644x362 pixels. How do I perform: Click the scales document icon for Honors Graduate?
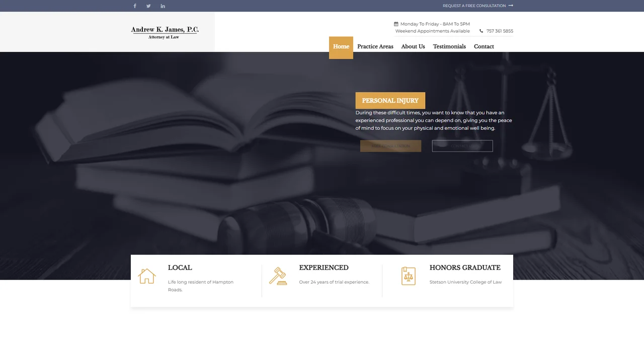409,276
